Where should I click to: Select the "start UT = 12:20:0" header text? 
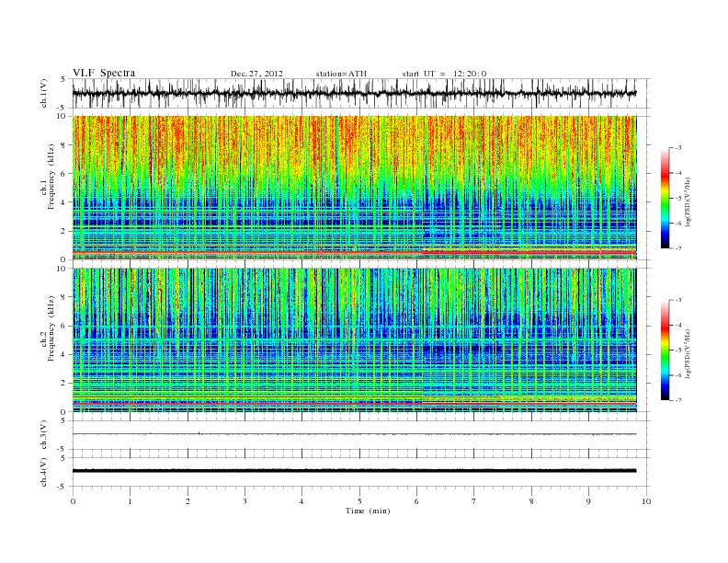click(444, 74)
